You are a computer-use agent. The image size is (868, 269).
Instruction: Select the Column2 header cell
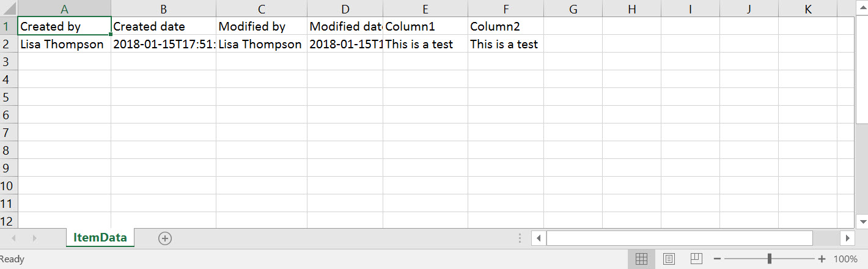point(506,26)
